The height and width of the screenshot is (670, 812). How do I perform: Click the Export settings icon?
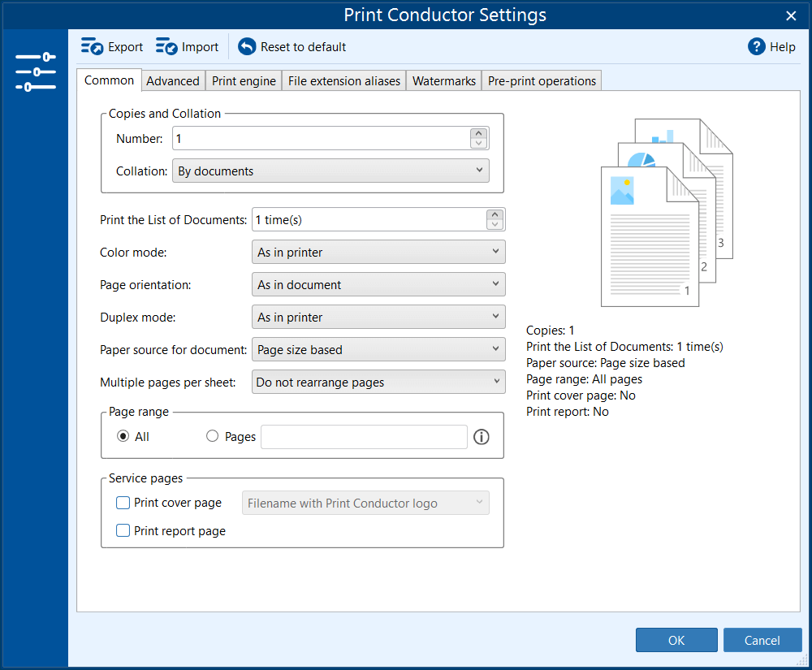tap(92, 47)
